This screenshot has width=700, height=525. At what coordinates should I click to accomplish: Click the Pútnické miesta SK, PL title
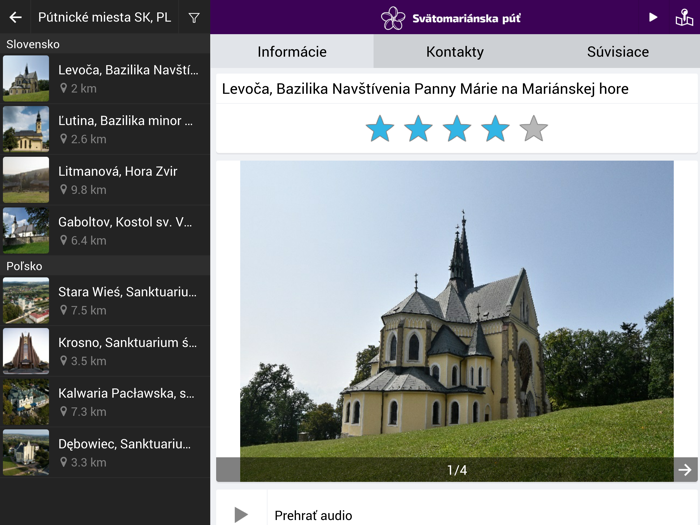point(104,17)
